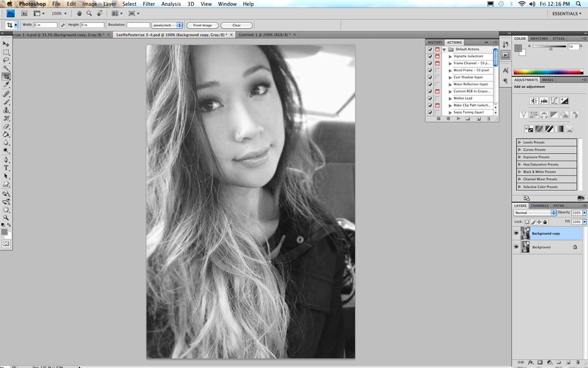Switch to the Swatches tab
588x368 pixels.
(x=539, y=39)
